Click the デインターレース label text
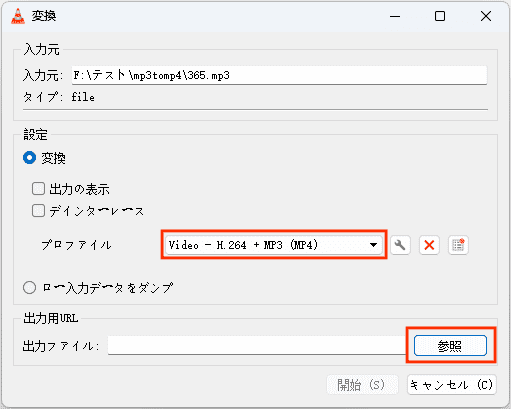This screenshot has width=511, height=409. point(97,211)
